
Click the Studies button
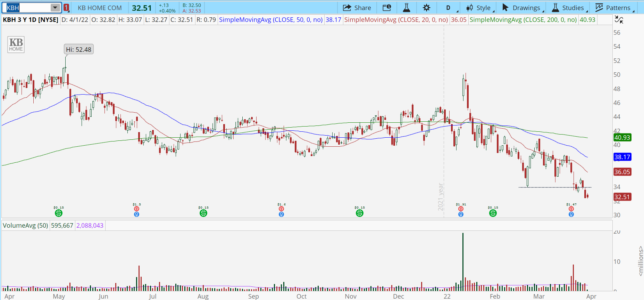(569, 8)
